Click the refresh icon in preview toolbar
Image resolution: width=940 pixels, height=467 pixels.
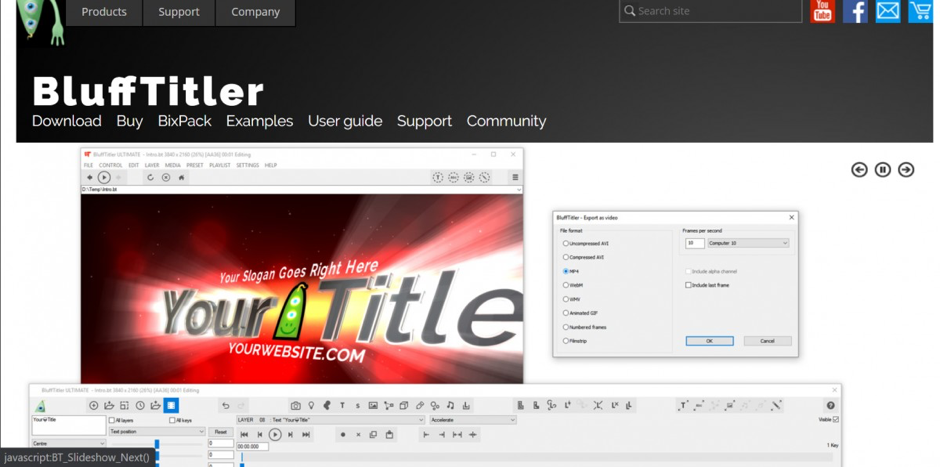[x=150, y=177]
